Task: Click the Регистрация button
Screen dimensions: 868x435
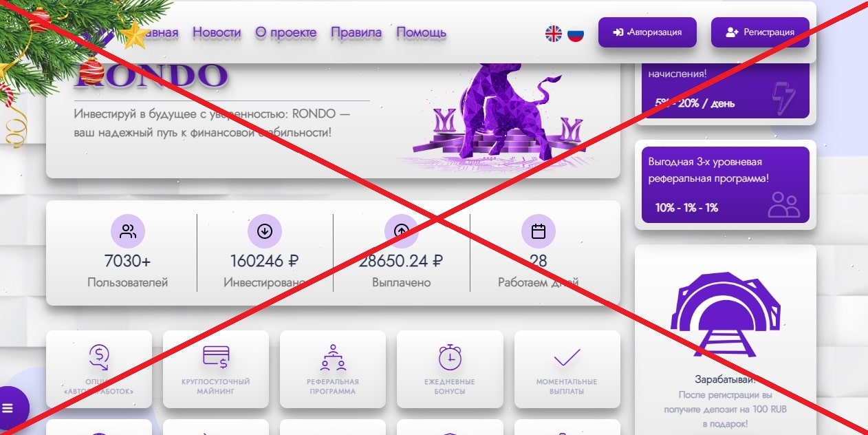Action: 760,32
